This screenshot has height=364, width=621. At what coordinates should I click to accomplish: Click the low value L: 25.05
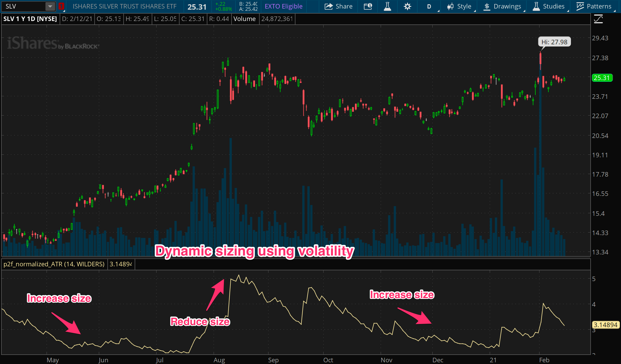click(x=165, y=19)
